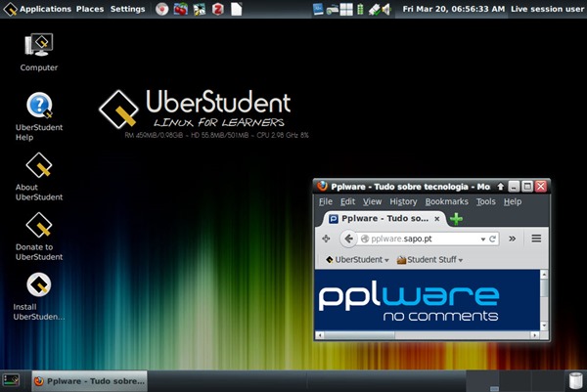Screen dimensions: 587x392
Task: Click the vertical scrollbar down arrow
Action: pos(544,327)
